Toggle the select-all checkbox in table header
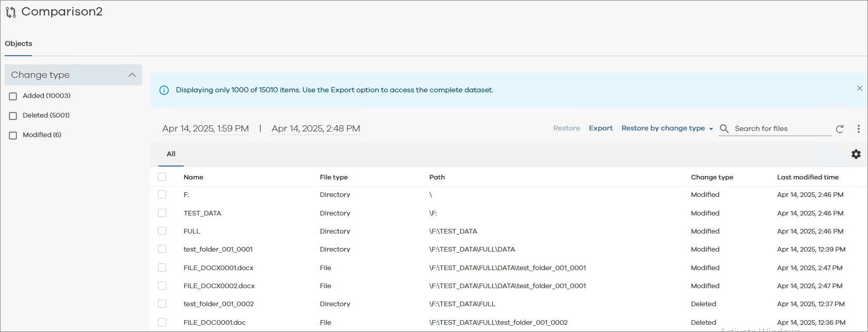This screenshot has width=868, height=332. [162, 177]
